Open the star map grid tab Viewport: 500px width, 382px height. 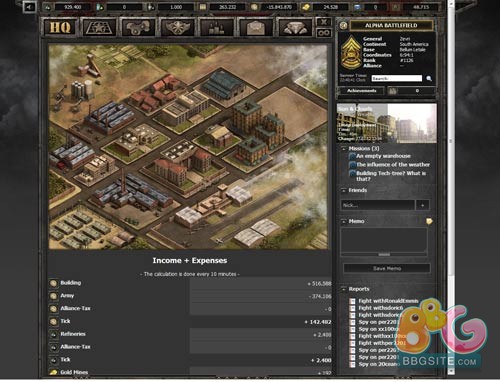(100, 27)
